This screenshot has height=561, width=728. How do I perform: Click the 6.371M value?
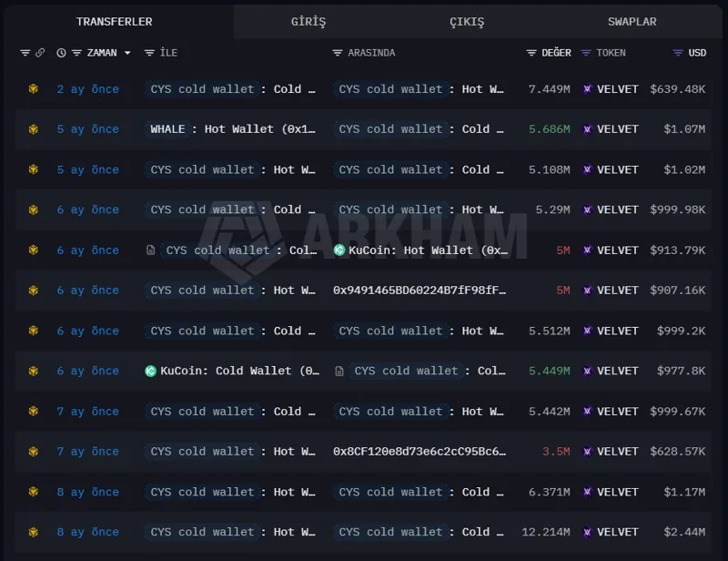[550, 492]
